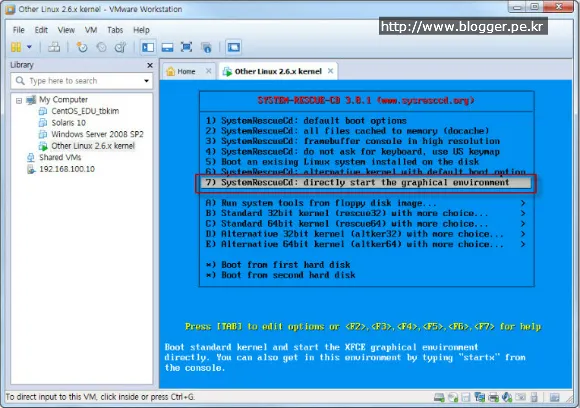
Task: Select My Computer in the library tree
Action: pyautogui.click(x=63, y=100)
